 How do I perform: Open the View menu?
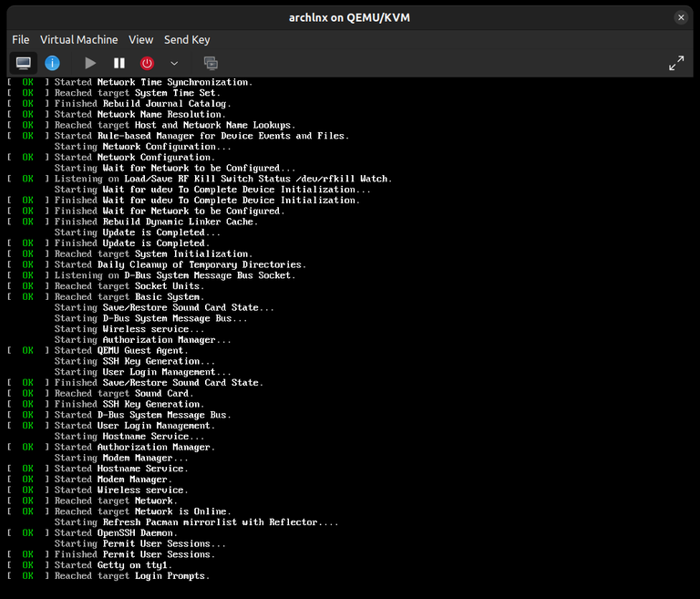click(x=140, y=40)
